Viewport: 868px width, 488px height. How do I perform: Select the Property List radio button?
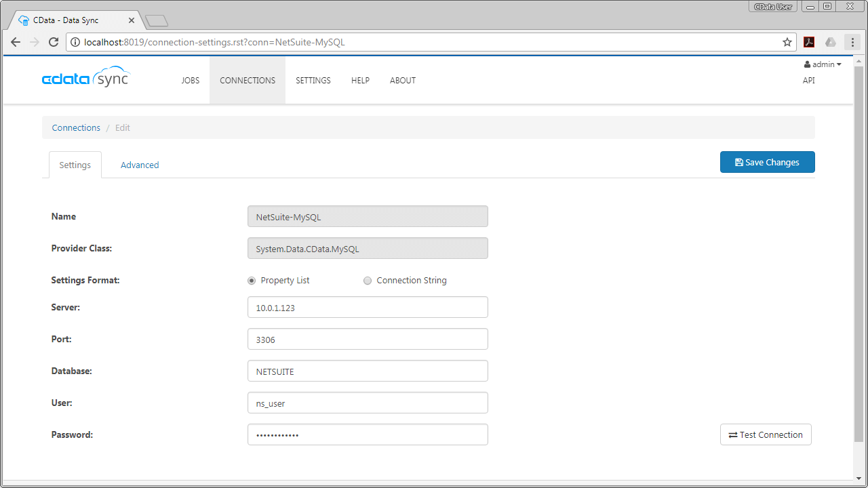coord(252,281)
